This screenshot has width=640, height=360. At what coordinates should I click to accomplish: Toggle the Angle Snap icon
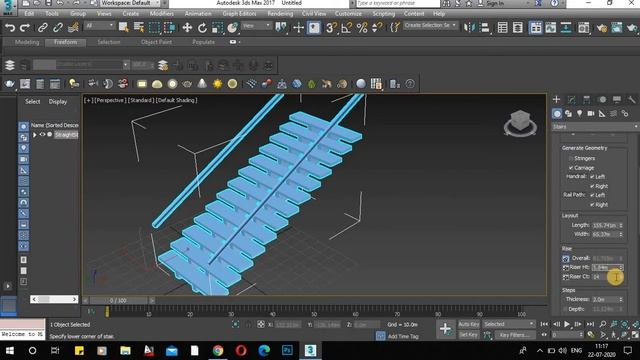(x=347, y=28)
